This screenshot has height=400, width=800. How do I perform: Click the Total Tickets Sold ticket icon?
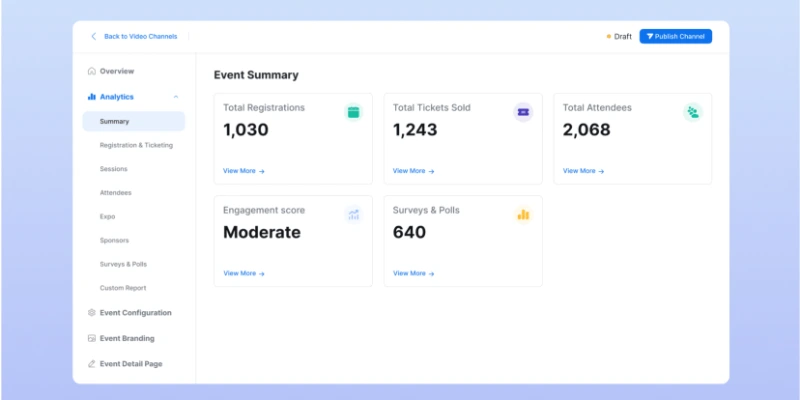[x=523, y=112]
